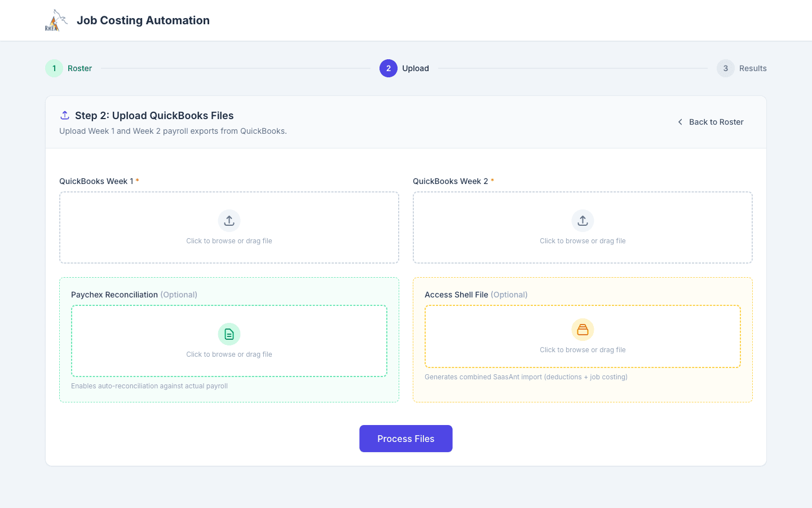This screenshot has height=508, width=812.
Task: Browse for QuickBooks Week 2 file
Action: (x=582, y=227)
